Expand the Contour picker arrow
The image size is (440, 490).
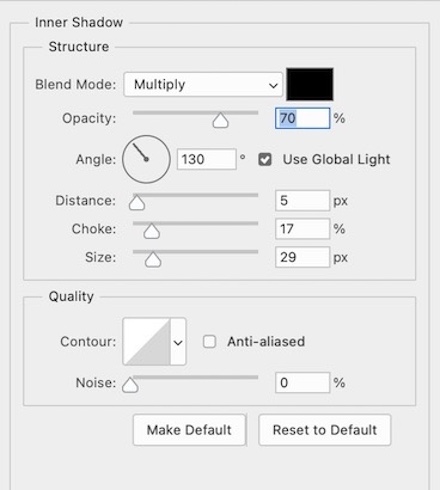point(178,342)
